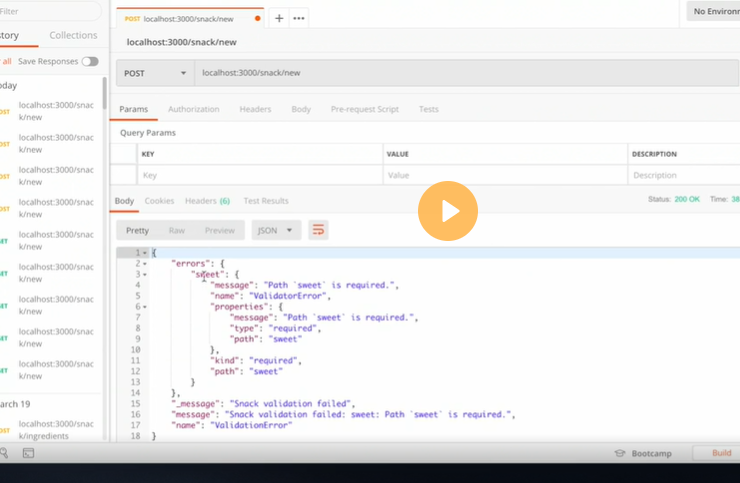Open the console icon in status bar
Screen dimensions: 740x483
pyautogui.click(x=28, y=453)
